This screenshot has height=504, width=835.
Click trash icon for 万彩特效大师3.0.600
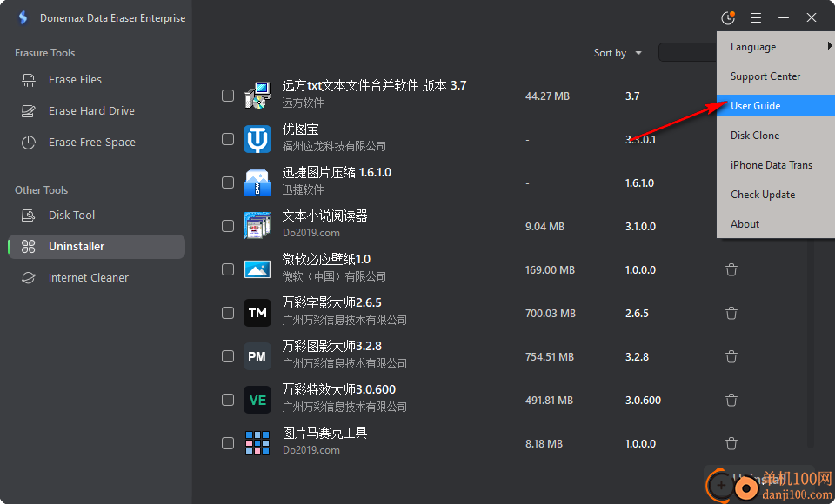coord(731,400)
